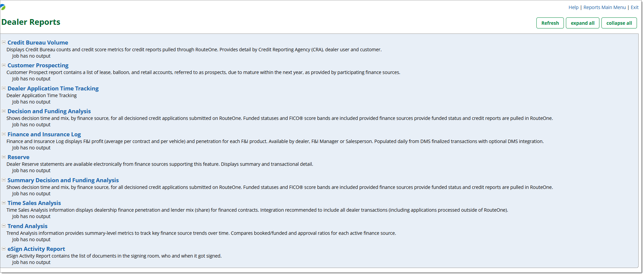Collapse the Trend Analysis section
Screen dimensions: 644x275
pyautogui.click(x=4, y=226)
